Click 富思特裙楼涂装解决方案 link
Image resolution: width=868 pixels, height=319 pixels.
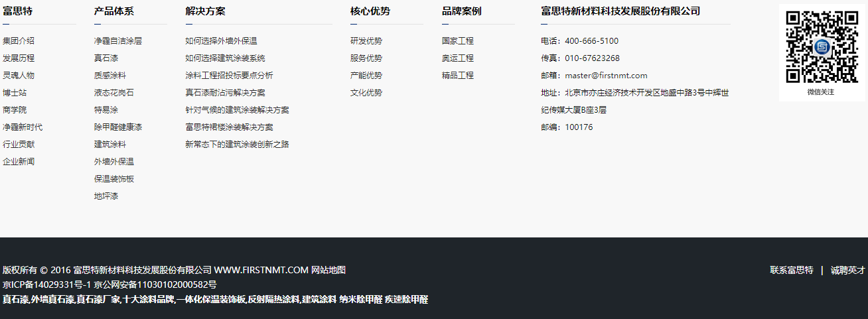tap(230, 127)
